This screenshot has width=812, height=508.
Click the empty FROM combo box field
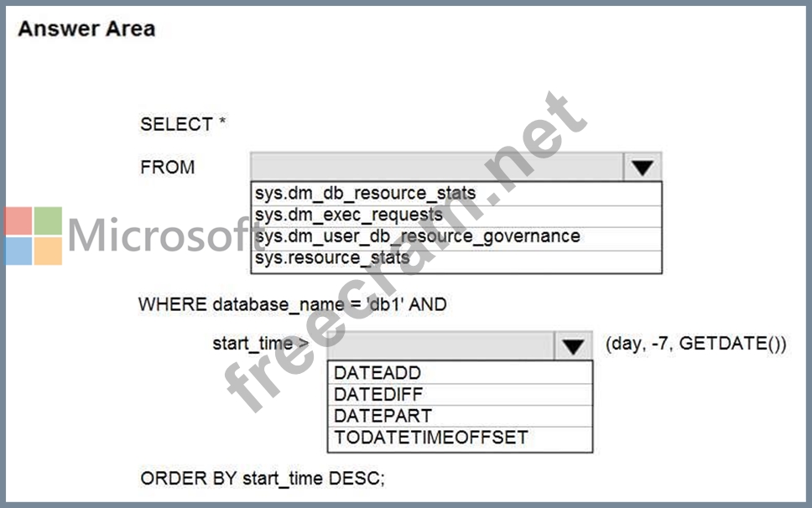pyautogui.click(x=436, y=167)
